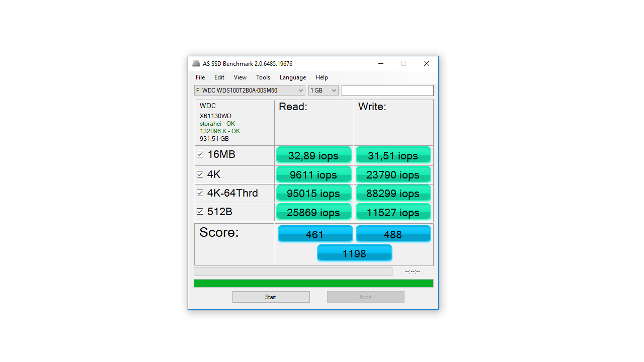Open the Language menu
Image resolution: width=644 pixels, height=362 pixels.
pyautogui.click(x=293, y=77)
